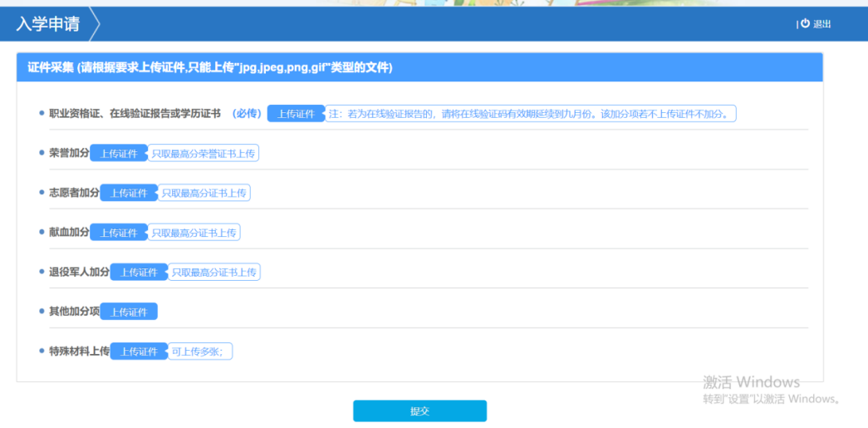This screenshot has width=868, height=428.
Task: Click the 激活 Windows watermark text
Action: click(751, 382)
